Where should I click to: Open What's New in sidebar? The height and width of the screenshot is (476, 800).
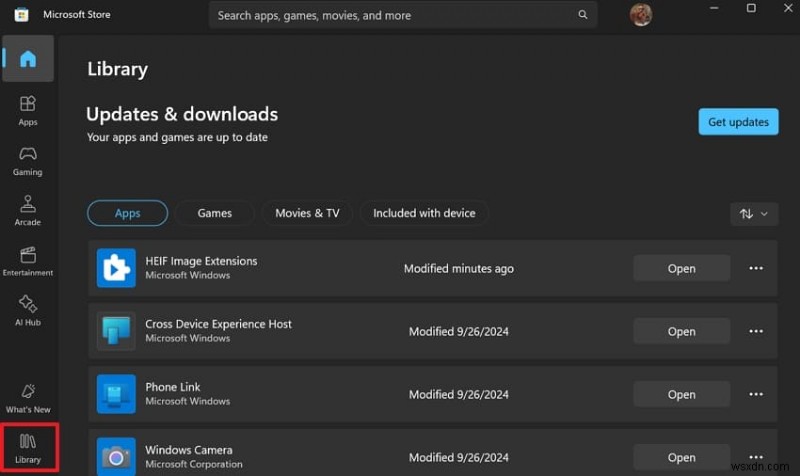click(28, 398)
